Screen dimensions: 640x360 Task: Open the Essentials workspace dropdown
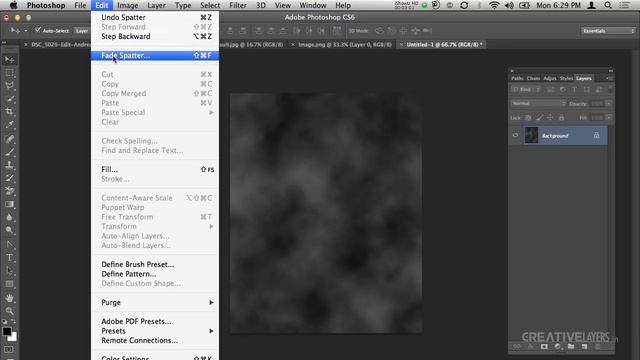point(608,31)
